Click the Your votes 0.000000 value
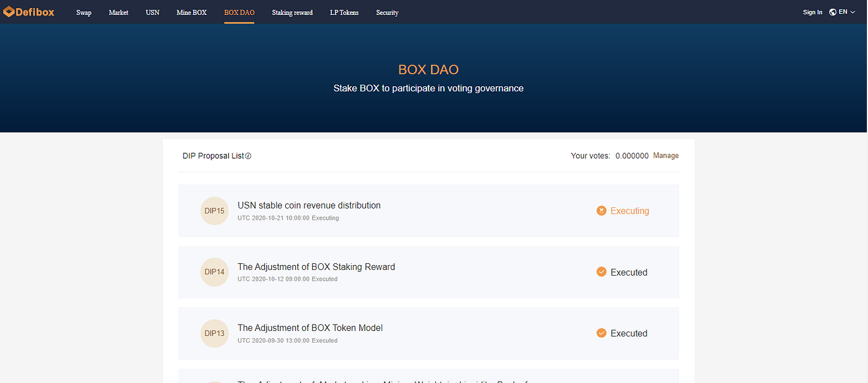Viewport: 868px width, 383px height. 632,156
